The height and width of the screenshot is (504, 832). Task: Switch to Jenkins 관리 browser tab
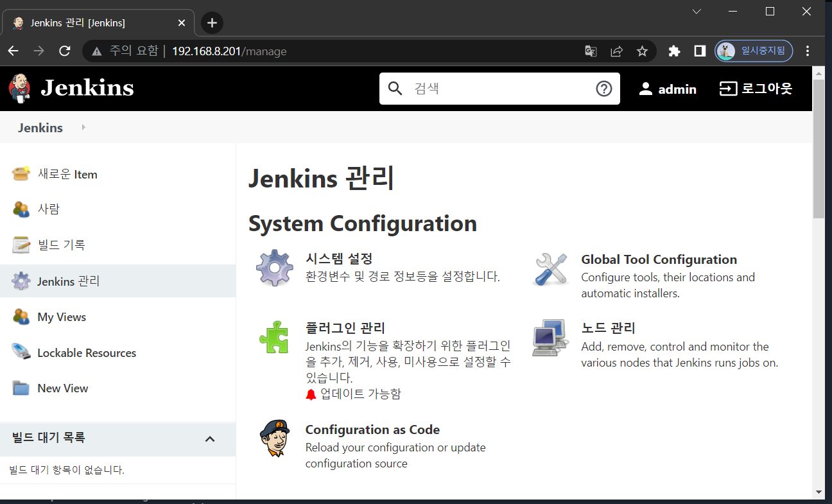98,23
